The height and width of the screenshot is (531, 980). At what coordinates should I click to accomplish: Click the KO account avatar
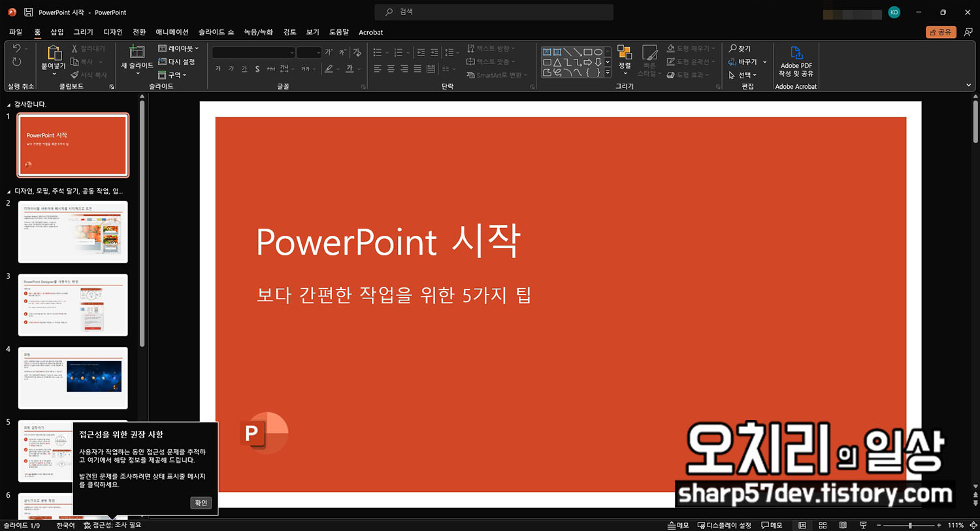(894, 12)
